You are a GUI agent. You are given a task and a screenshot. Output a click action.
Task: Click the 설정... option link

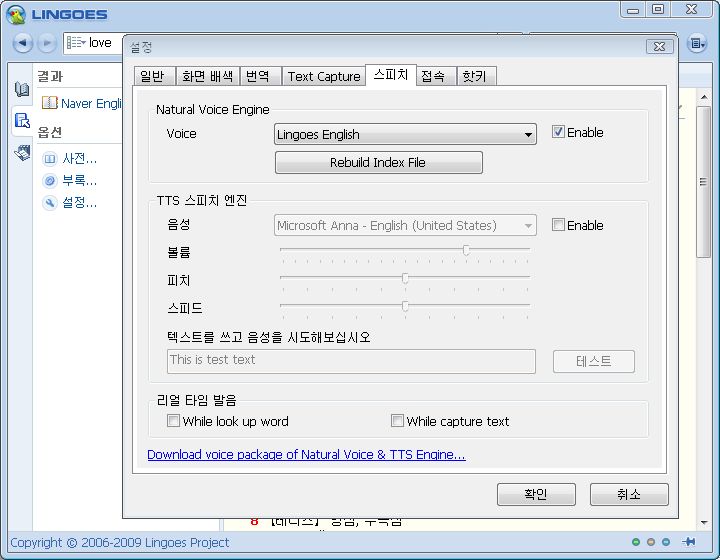[x=70, y=203]
